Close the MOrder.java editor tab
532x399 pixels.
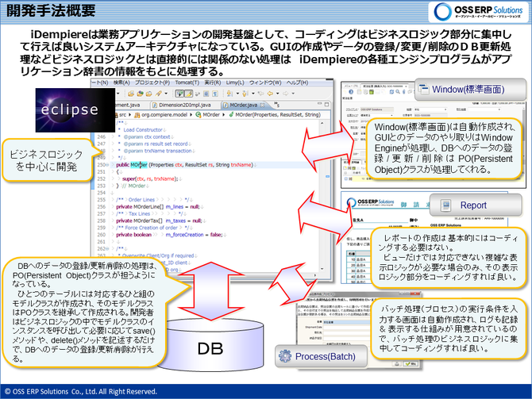point(262,105)
